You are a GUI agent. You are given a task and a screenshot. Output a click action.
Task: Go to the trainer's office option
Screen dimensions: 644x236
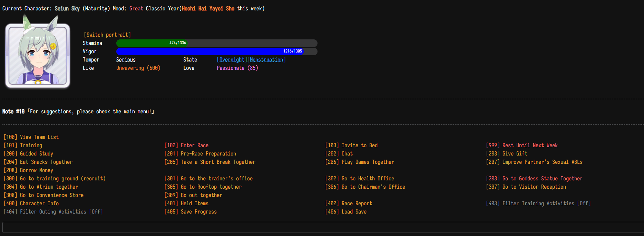click(x=208, y=179)
